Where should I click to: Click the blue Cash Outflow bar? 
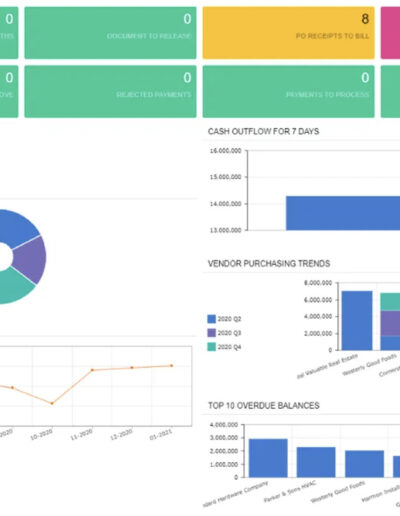(343, 213)
